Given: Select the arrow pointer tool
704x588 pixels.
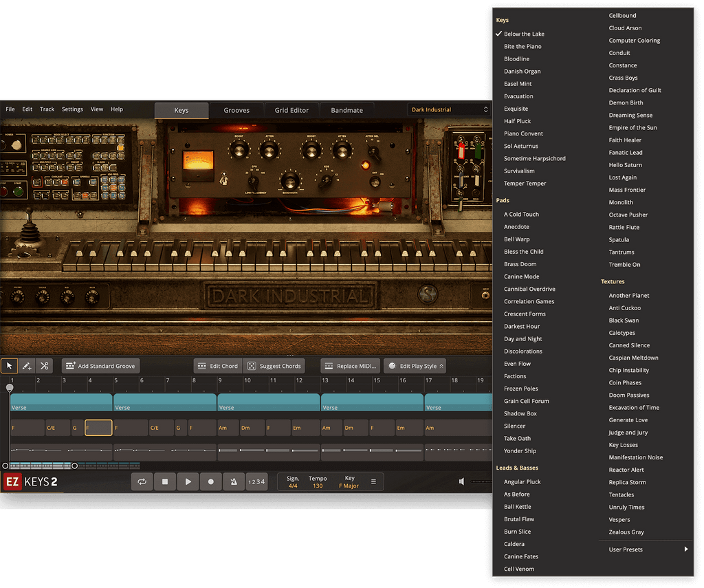Looking at the screenshot, I should point(10,366).
